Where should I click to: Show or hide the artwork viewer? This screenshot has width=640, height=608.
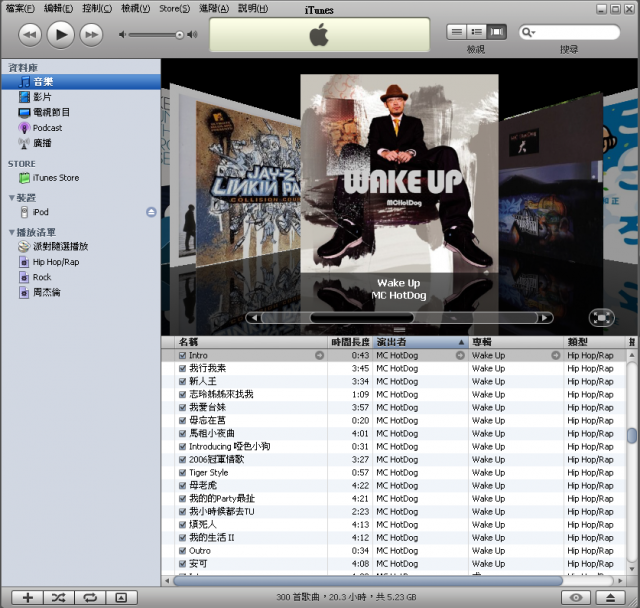pyautogui.click(x=121, y=598)
